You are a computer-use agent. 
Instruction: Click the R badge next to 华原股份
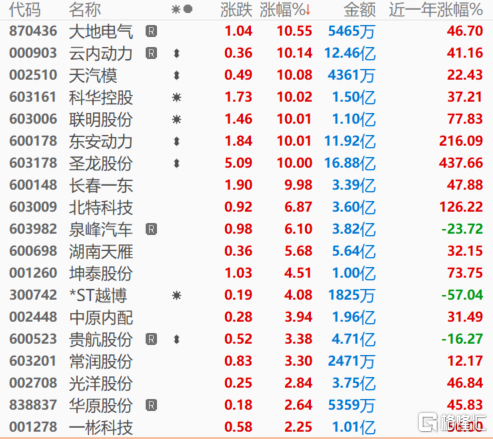click(151, 405)
